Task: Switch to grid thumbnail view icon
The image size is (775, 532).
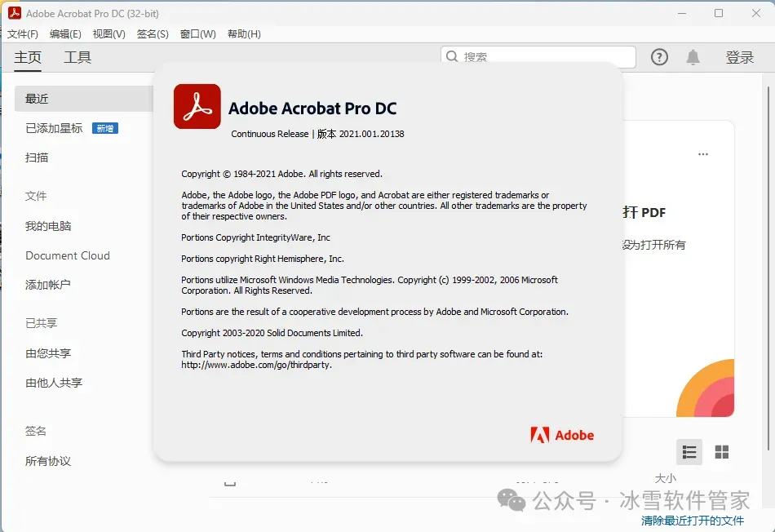Action: point(722,452)
